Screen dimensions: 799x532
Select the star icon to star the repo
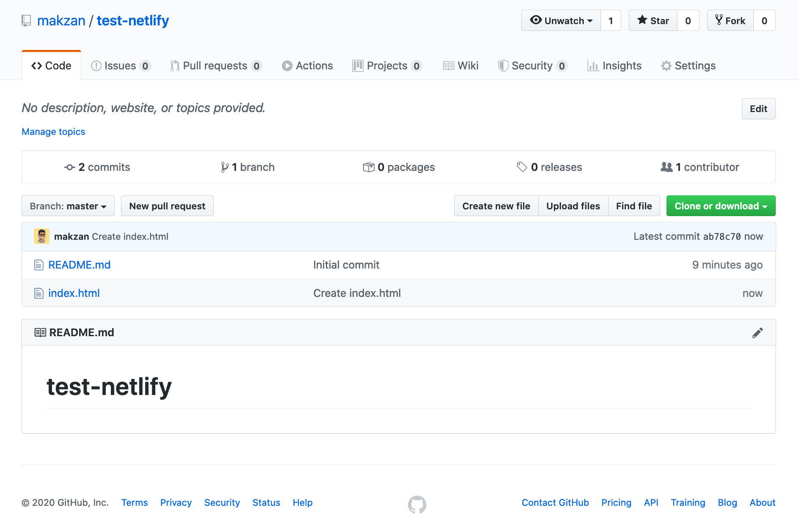tap(642, 20)
